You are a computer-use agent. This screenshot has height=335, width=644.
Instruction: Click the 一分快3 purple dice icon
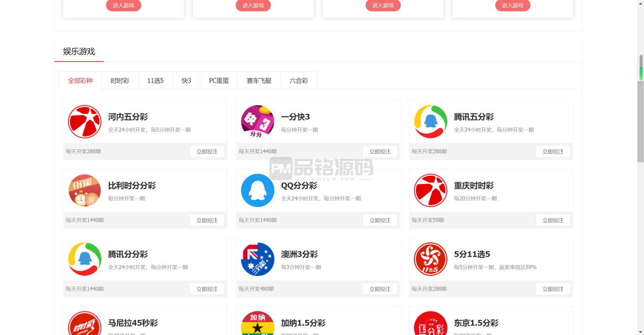click(257, 122)
